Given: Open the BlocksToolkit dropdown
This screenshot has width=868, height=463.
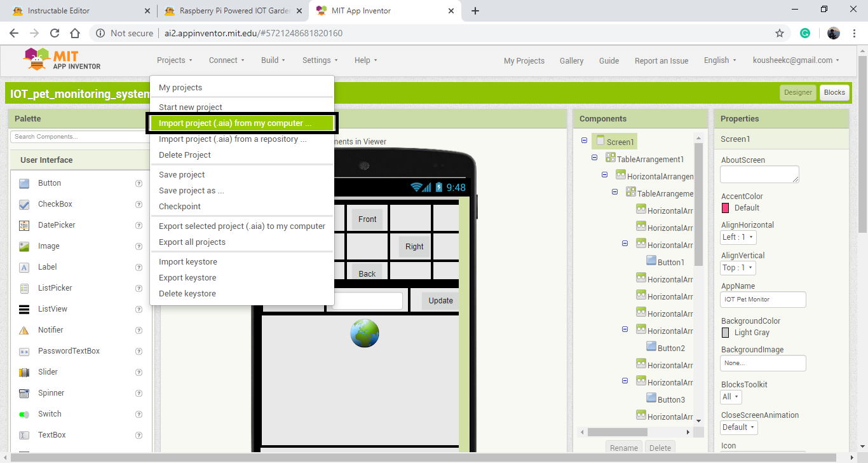Looking at the screenshot, I should [x=731, y=397].
